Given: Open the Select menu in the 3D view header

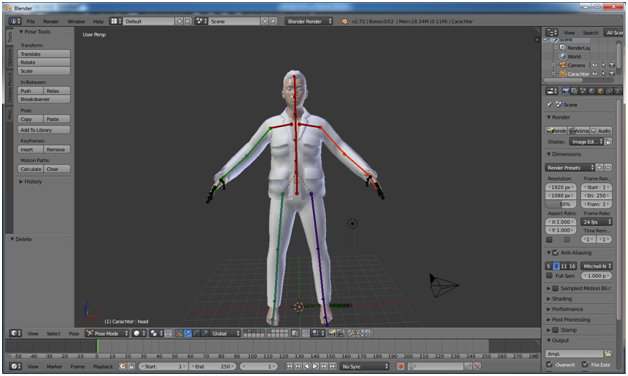Looking at the screenshot, I should click(x=53, y=333).
